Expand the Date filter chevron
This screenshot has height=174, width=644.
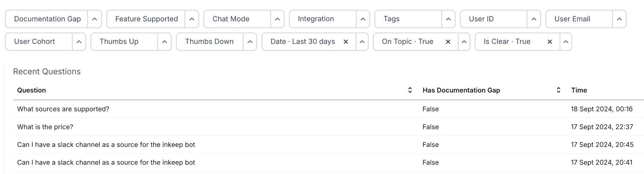[361, 42]
